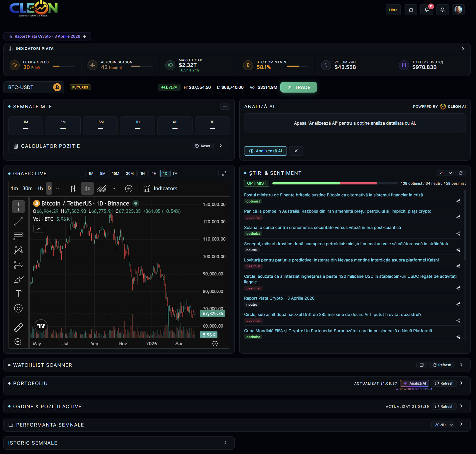Expand the Istoric Semnale panel
The height and width of the screenshot is (454, 476).
pos(226,443)
